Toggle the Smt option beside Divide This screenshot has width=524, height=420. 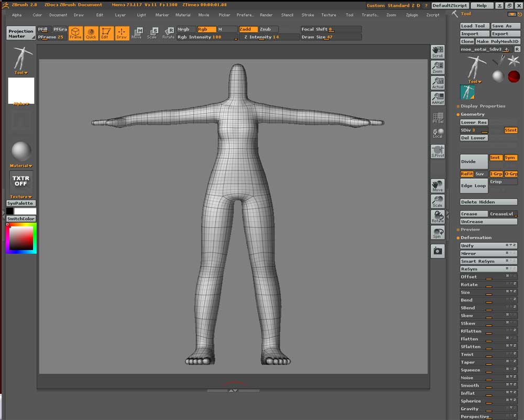495,158
